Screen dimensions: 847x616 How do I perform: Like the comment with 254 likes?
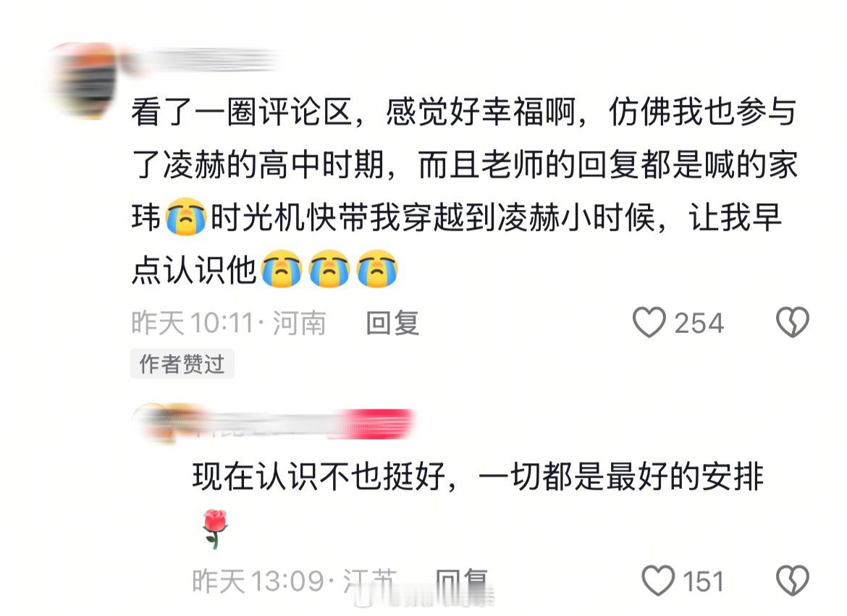(x=649, y=323)
